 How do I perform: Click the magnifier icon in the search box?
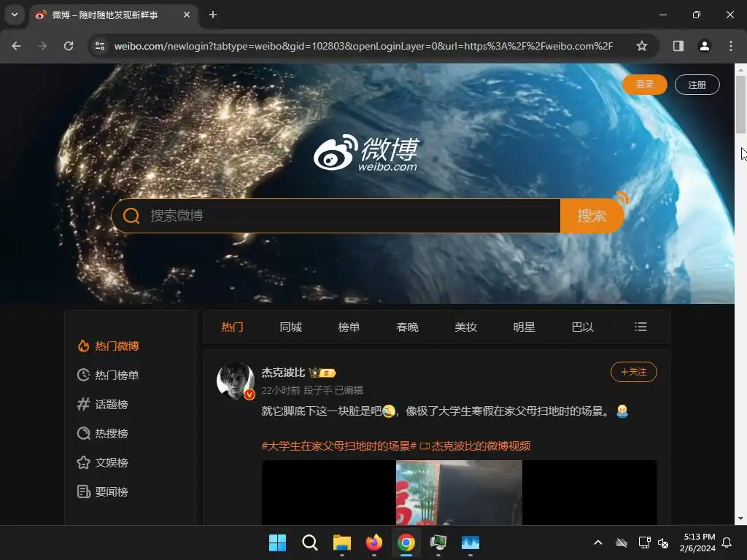[x=131, y=216]
